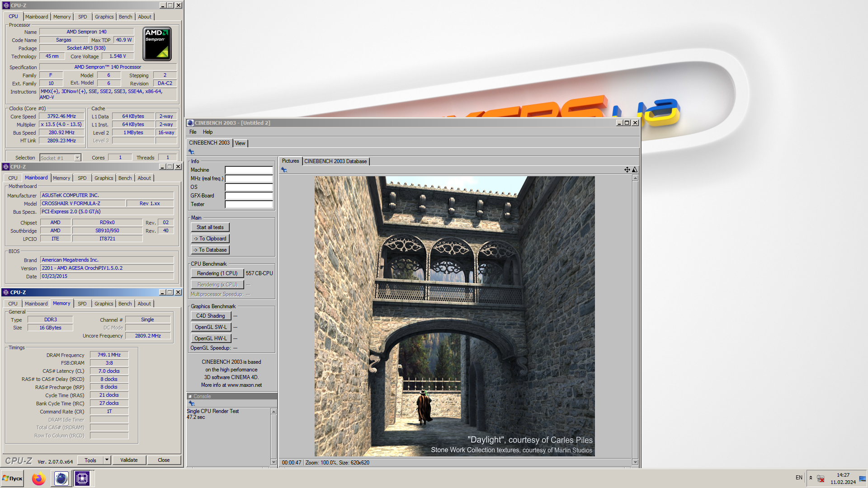Click the OpenGL SW-L button
868x488 pixels.
click(211, 327)
